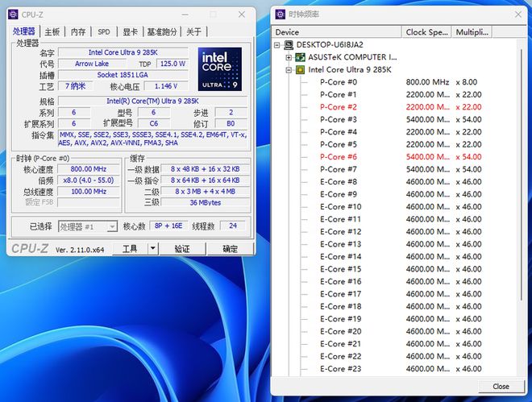Select the red P-Core #2 row
This screenshot has height=402, width=532.
(401, 107)
